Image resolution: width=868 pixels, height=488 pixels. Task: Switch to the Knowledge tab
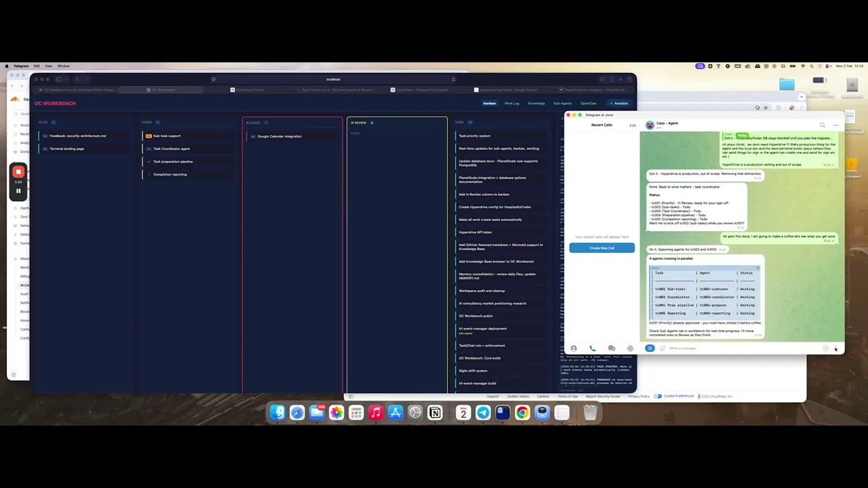click(536, 103)
